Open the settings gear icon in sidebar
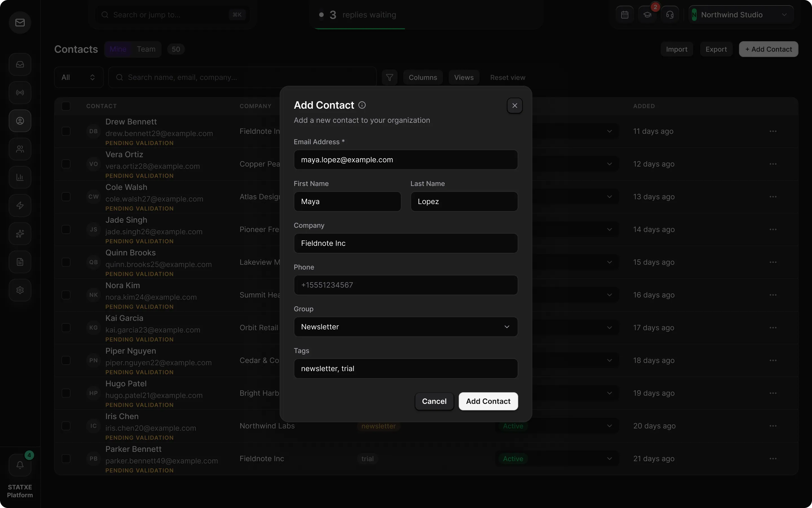Screen dimensions: 812x508 20,290
